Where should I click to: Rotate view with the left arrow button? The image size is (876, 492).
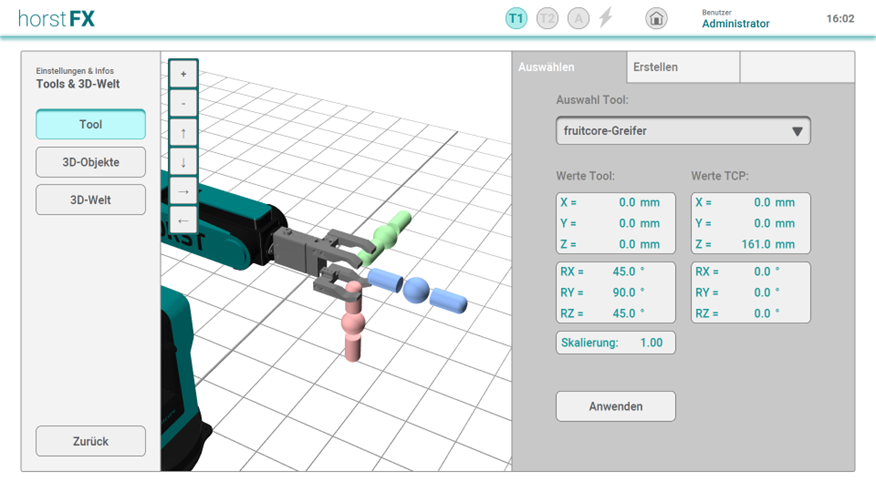coord(183,220)
